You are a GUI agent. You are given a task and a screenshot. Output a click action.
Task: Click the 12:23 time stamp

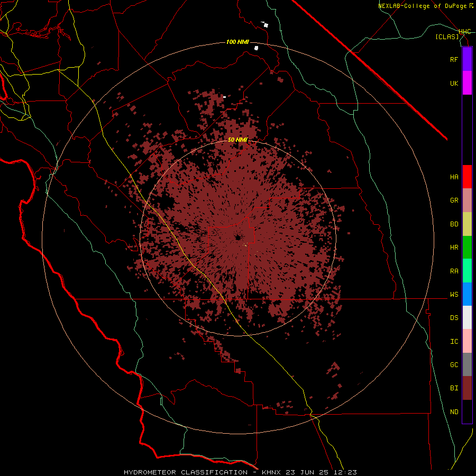coord(346,472)
